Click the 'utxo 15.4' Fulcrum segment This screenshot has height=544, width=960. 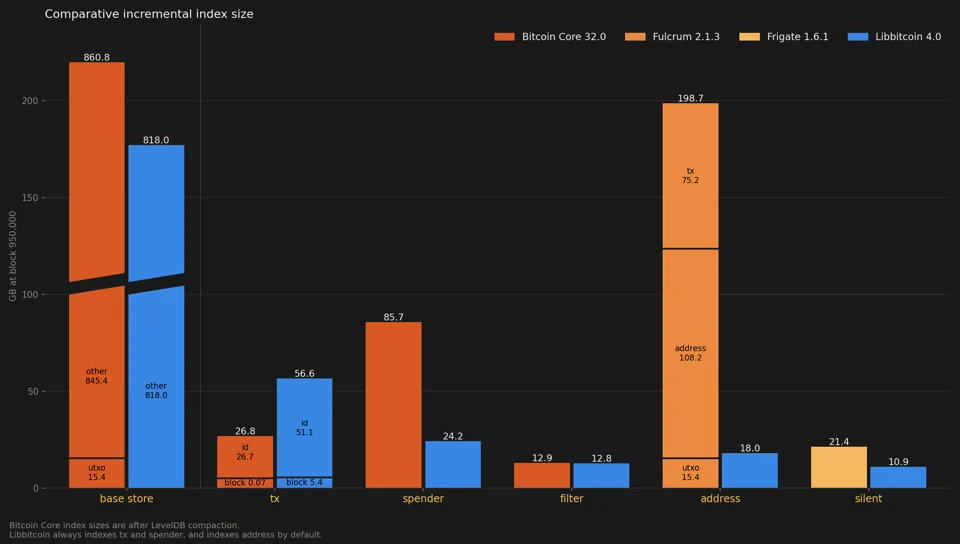(691, 473)
